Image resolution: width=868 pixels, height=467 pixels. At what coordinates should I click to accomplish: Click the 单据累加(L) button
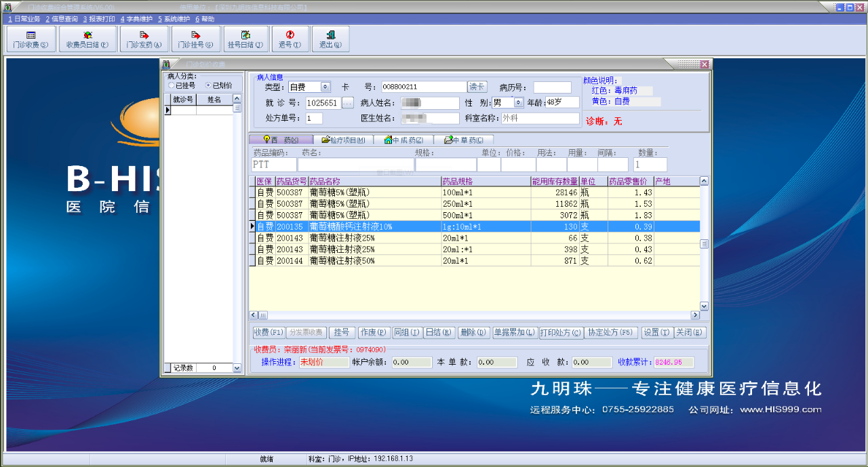[514, 333]
